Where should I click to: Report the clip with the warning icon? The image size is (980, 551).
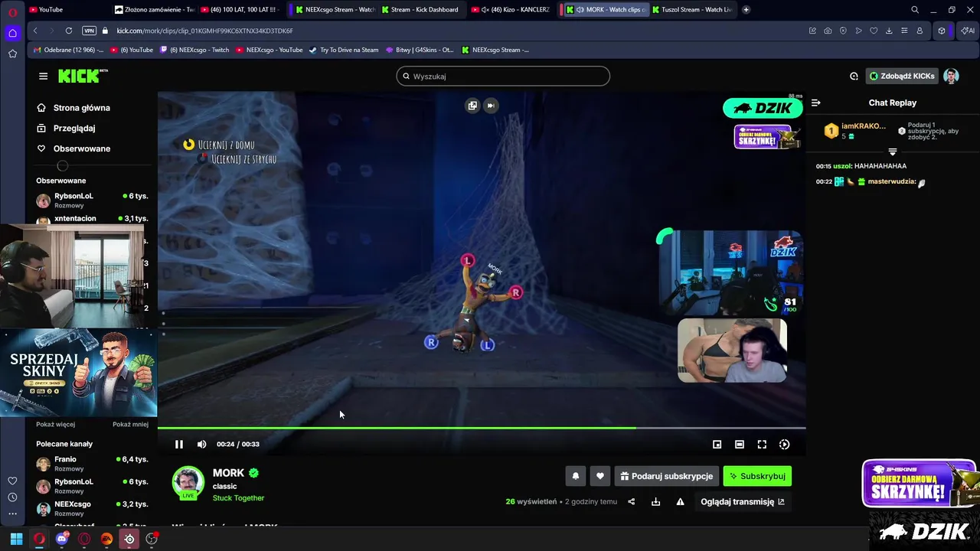(x=680, y=502)
